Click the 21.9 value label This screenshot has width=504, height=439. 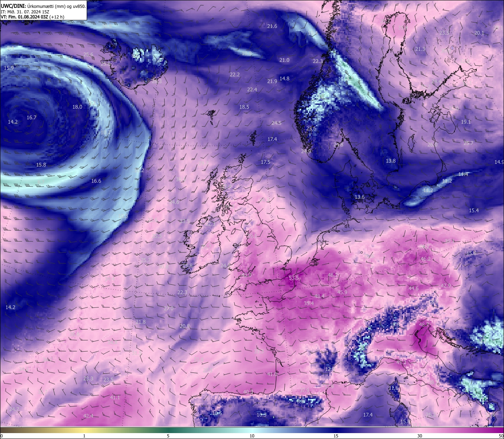[272, 82]
